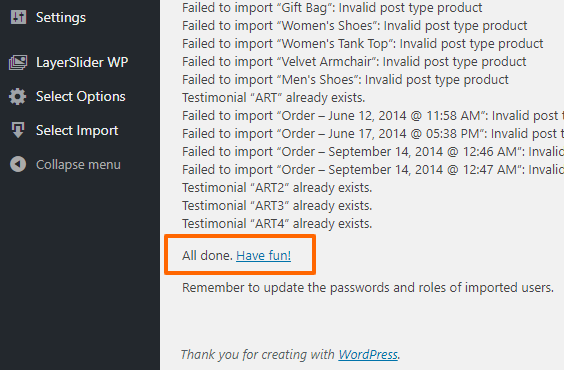The height and width of the screenshot is (370, 564).
Task: Click the 'All done.' text
Action: pyautogui.click(x=207, y=256)
